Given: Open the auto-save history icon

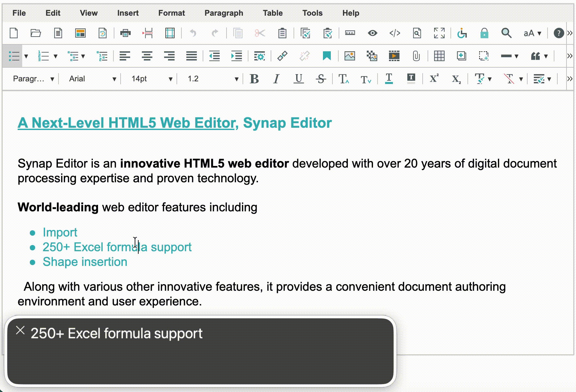Looking at the screenshot, I should coord(102,33).
